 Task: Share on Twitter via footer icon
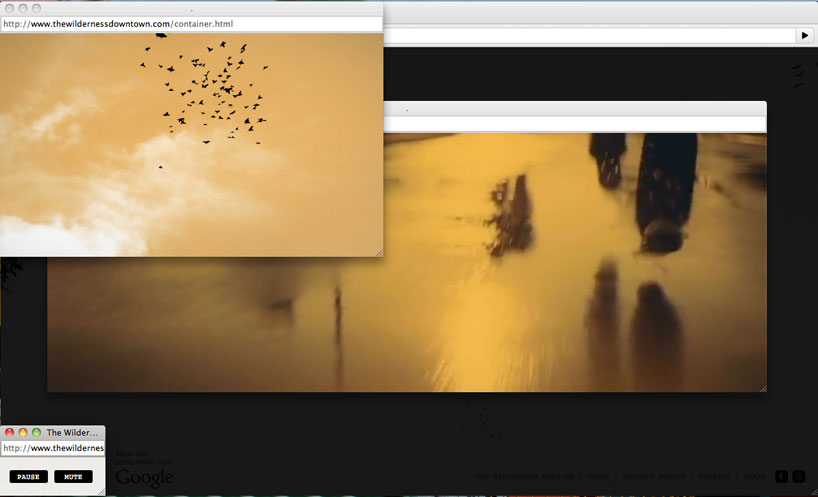click(798, 477)
